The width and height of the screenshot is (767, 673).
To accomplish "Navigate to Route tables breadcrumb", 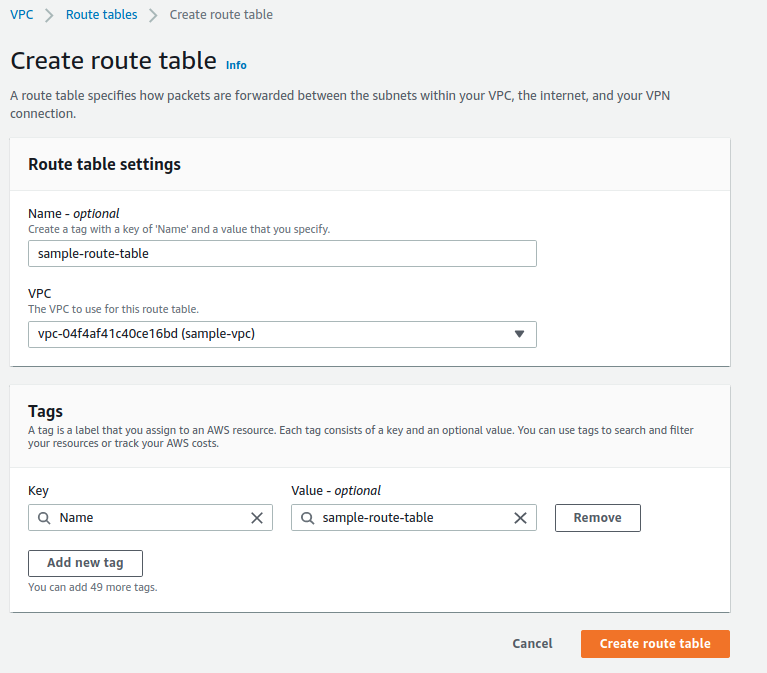I will coord(101,15).
